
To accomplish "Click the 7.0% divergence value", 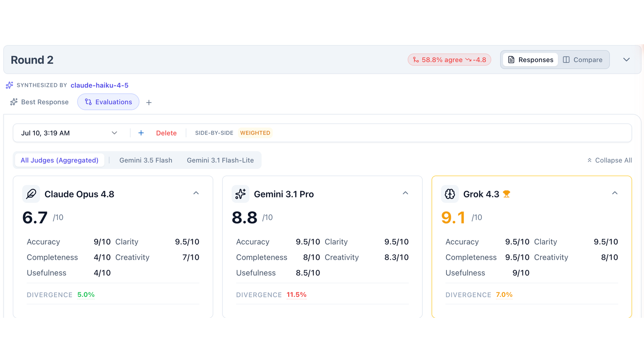I will [x=504, y=295].
